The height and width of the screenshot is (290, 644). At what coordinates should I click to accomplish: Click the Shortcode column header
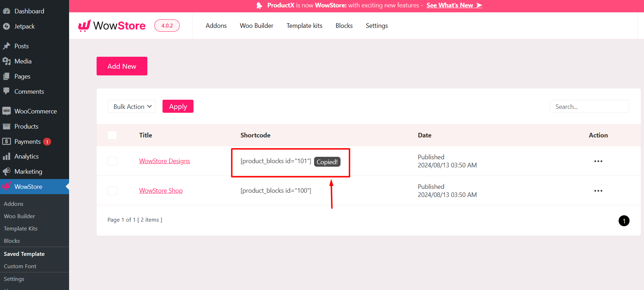(x=255, y=135)
